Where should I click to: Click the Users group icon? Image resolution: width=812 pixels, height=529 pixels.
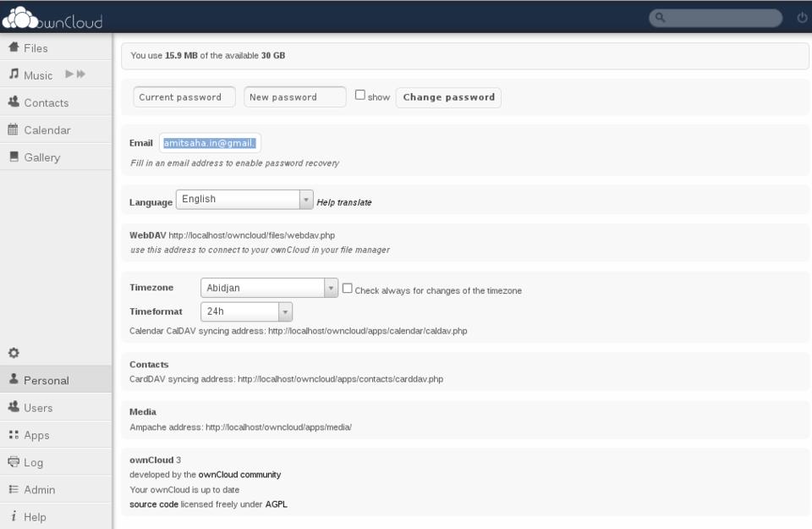coord(14,407)
